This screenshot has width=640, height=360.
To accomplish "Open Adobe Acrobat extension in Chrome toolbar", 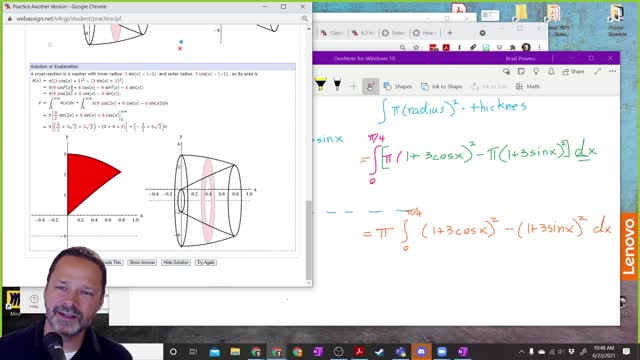I will pyautogui.click(x=446, y=47).
